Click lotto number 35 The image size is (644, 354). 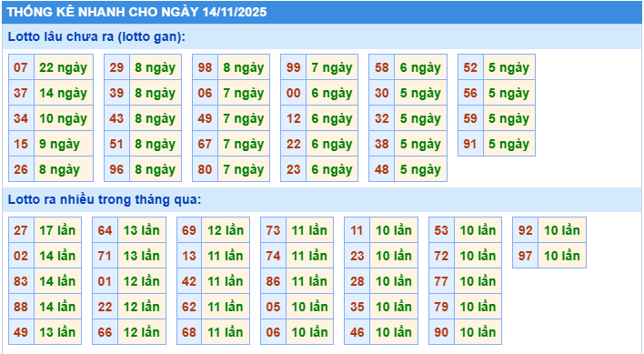[357, 307]
